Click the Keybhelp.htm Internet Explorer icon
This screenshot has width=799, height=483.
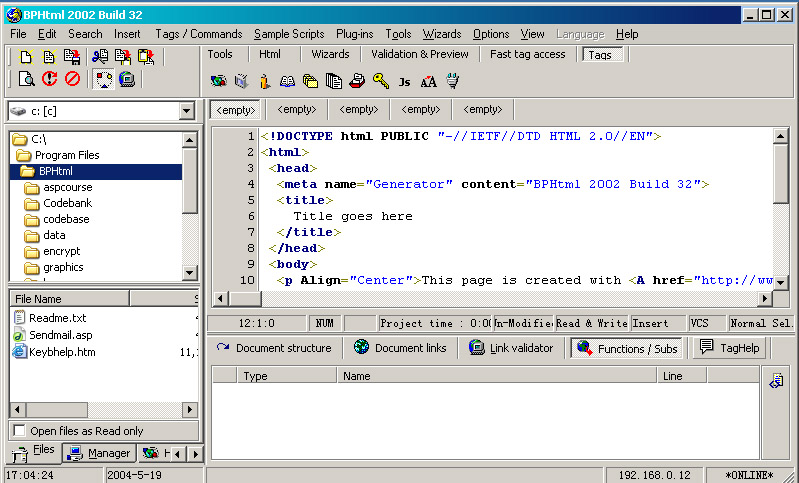click(x=19, y=352)
